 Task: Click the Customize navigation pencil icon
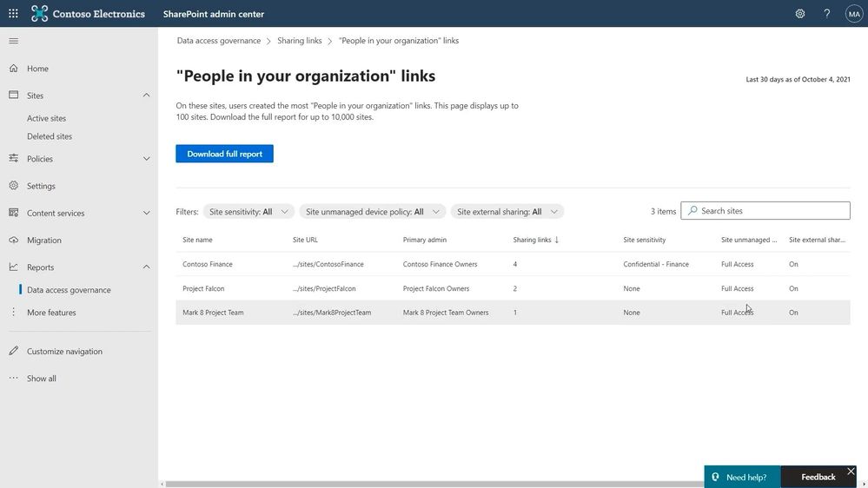pos(14,351)
